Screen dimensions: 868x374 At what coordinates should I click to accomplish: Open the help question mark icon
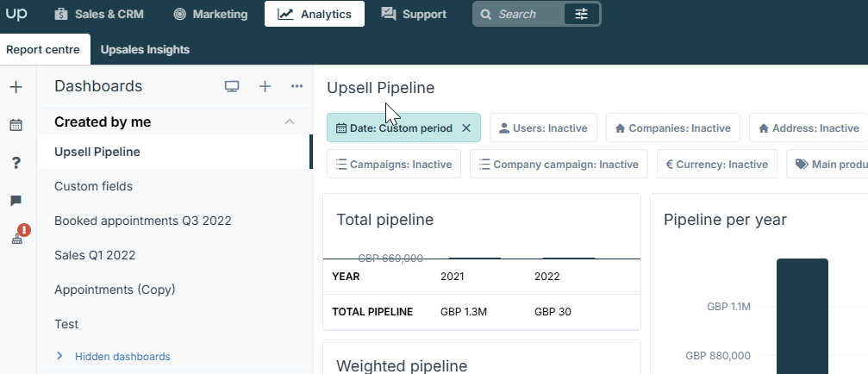(16, 163)
